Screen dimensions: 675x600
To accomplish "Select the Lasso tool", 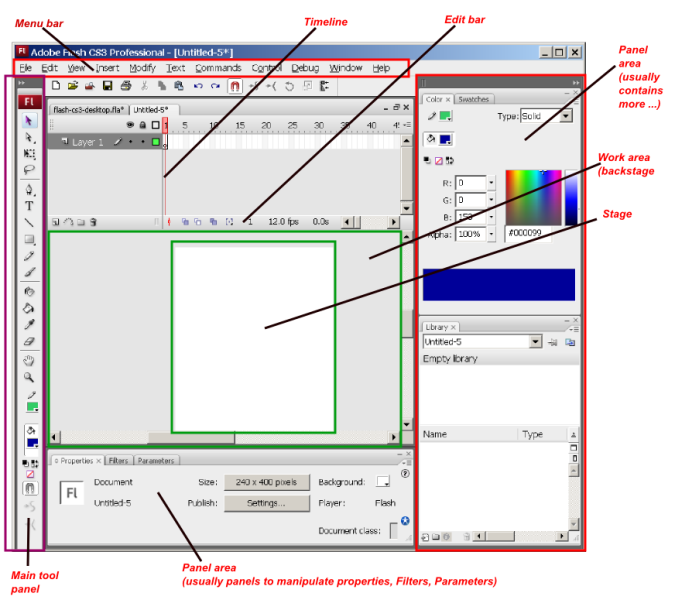I will click(x=29, y=170).
